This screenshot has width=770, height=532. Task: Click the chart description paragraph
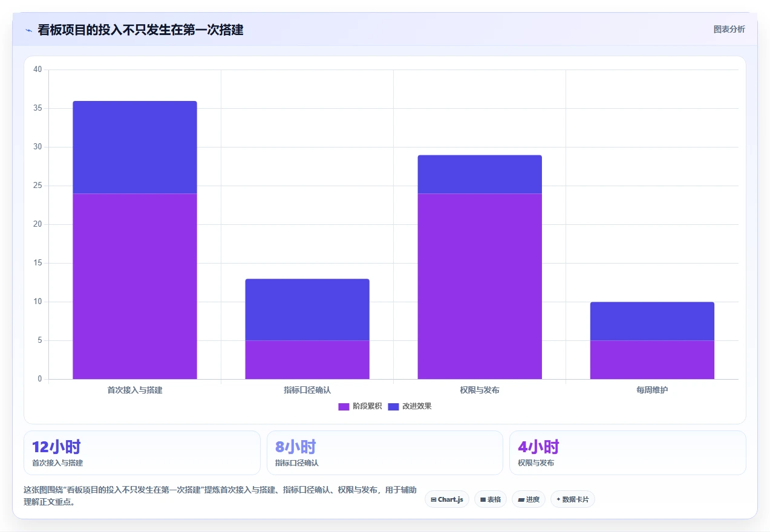[220, 496]
